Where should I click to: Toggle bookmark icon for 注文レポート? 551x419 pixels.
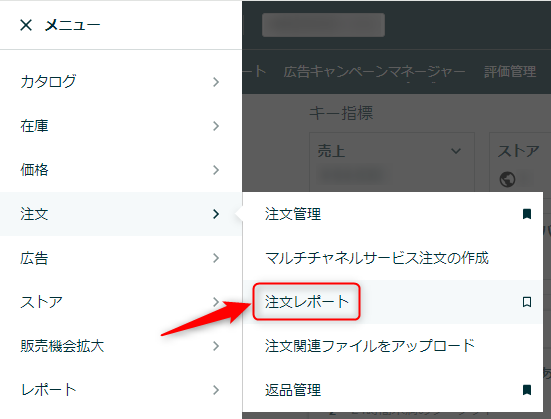click(526, 302)
